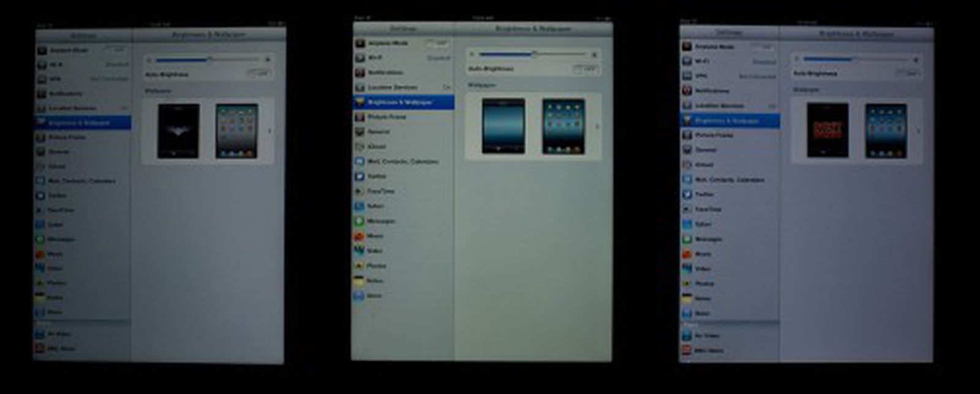980x394 pixels.
Task: Open the VPN row on the right iPad
Action: (702, 76)
